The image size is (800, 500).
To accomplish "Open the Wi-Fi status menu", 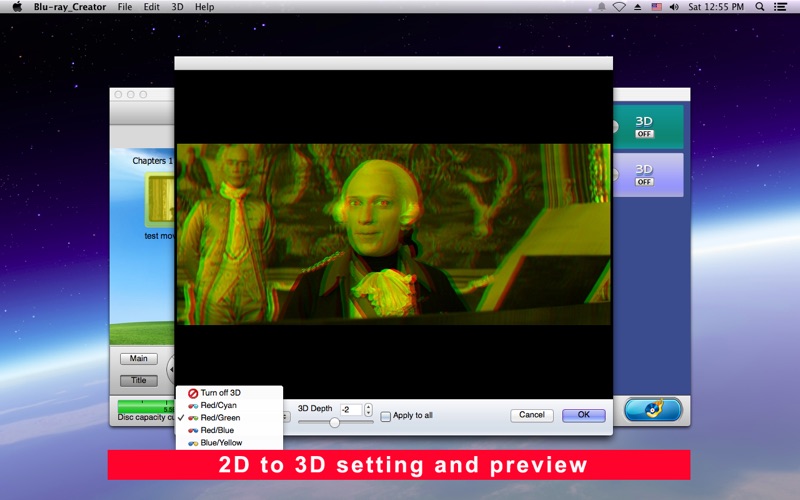I will pyautogui.click(x=619, y=7).
